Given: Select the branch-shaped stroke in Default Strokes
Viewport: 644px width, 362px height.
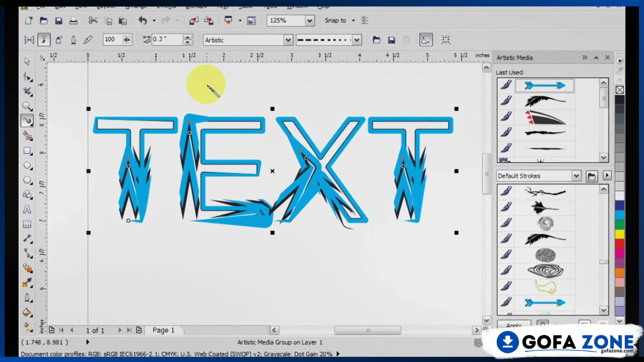Looking at the screenshot, I should (545, 192).
